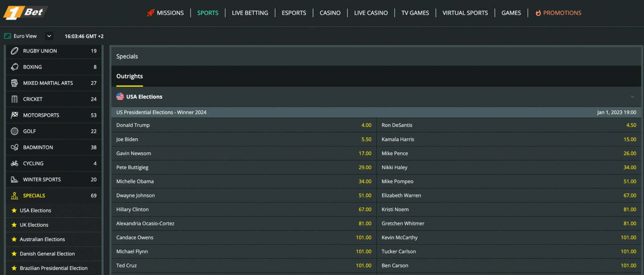The height and width of the screenshot is (275, 644).
Task: Select Winter Sports in the sidebar
Action: coord(54,180)
